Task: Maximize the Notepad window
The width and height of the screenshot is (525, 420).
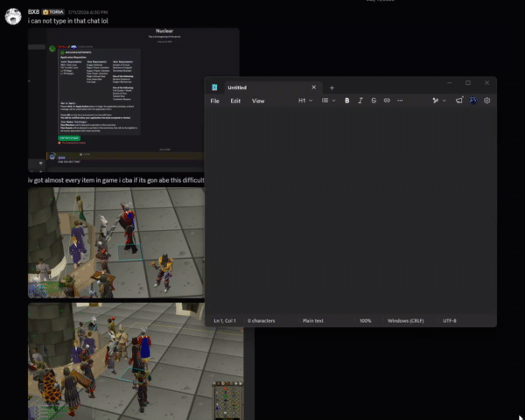Action: tap(468, 83)
